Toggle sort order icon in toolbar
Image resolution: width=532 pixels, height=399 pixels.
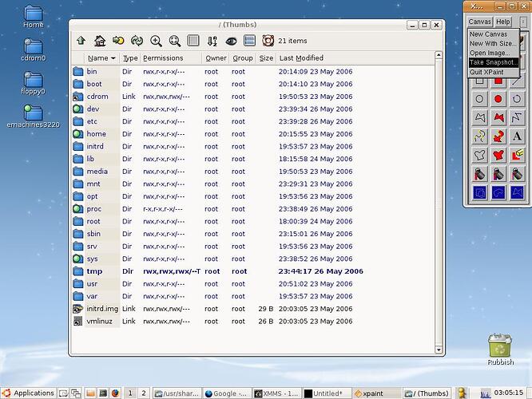point(212,41)
